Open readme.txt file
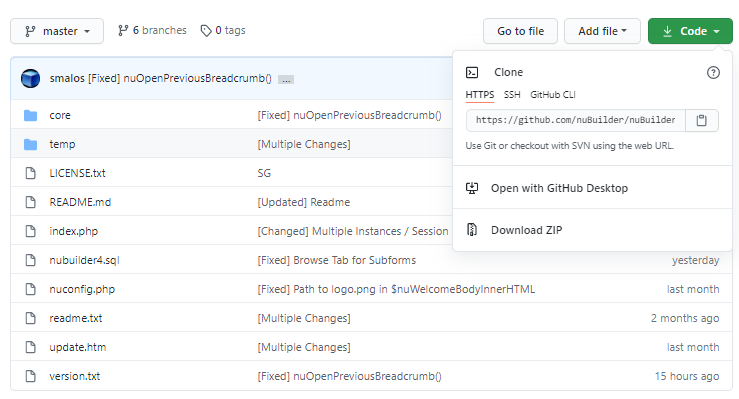Screen dimensions: 739x399 pos(76,318)
